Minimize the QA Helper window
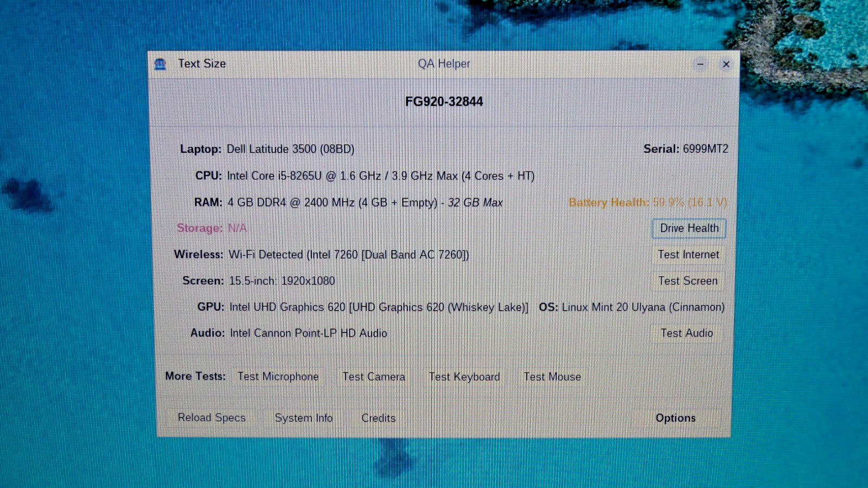This screenshot has height=488, width=868. [x=700, y=65]
